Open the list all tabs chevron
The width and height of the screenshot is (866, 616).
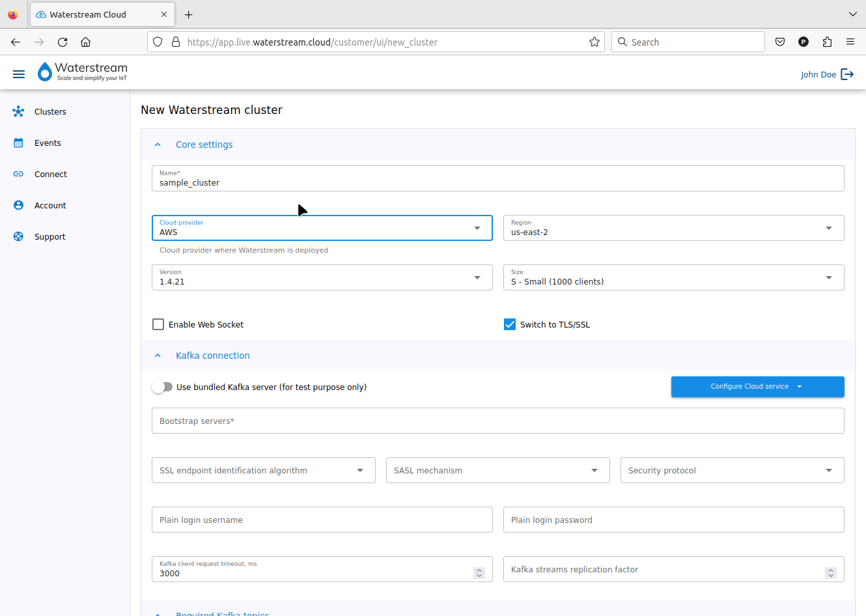click(x=853, y=14)
